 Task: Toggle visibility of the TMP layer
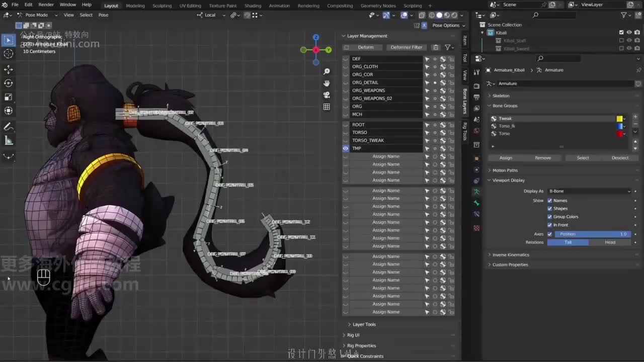346,148
